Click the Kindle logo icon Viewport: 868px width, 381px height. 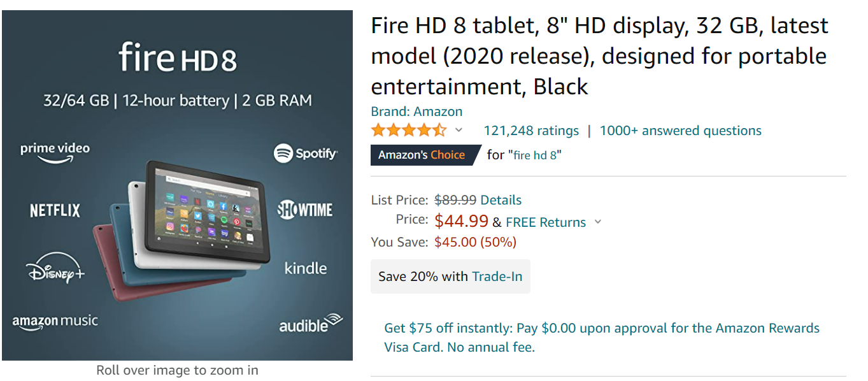coord(306,269)
